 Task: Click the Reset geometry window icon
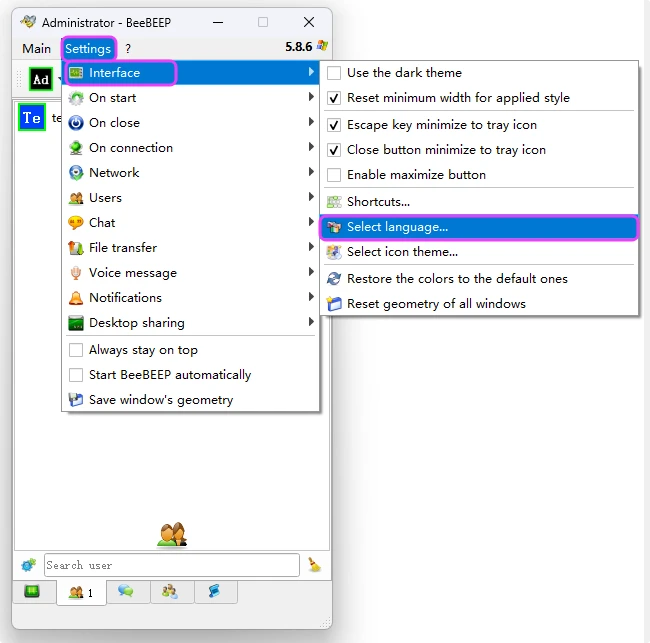pos(334,304)
